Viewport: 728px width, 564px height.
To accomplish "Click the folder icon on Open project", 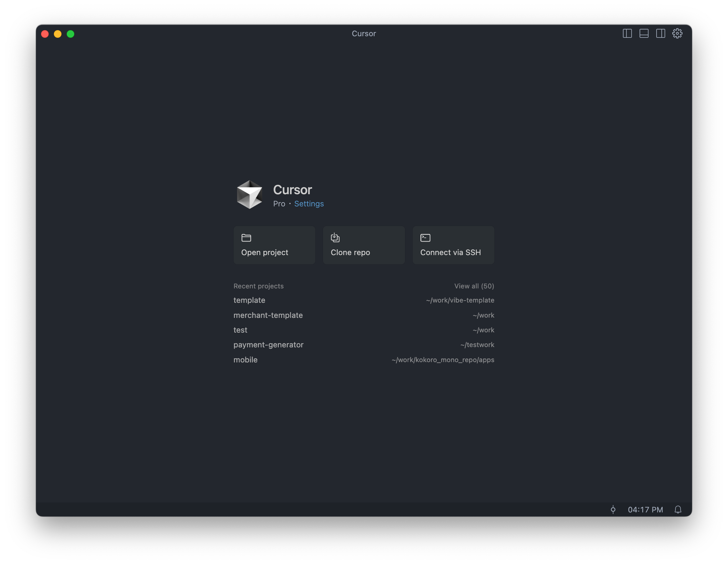I will pos(246,238).
